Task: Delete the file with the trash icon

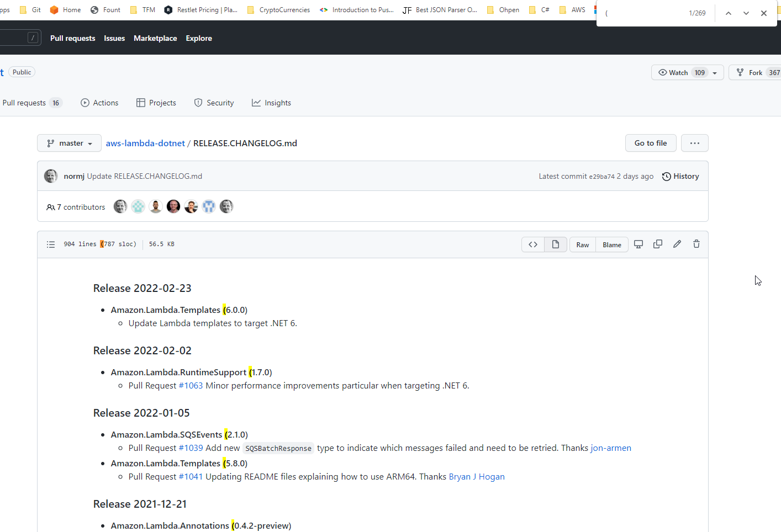Action: [x=696, y=243]
